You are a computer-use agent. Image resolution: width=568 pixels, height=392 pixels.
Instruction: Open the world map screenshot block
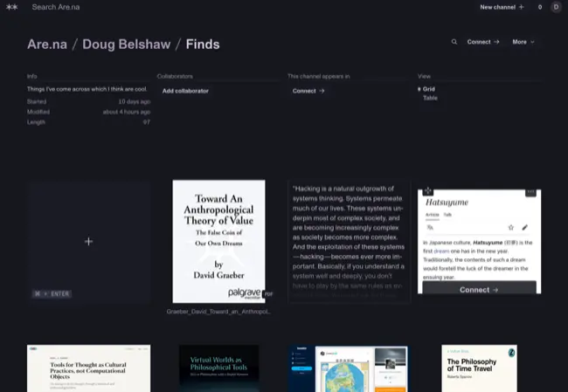click(x=349, y=368)
